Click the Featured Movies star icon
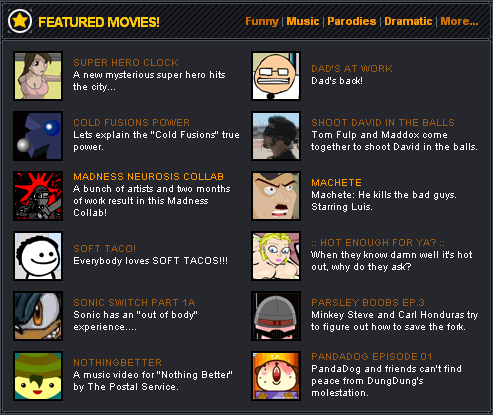 pyautogui.click(x=20, y=21)
